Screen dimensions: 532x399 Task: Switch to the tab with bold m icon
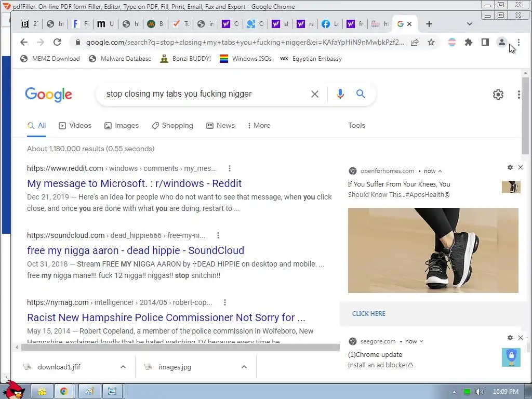point(105,24)
